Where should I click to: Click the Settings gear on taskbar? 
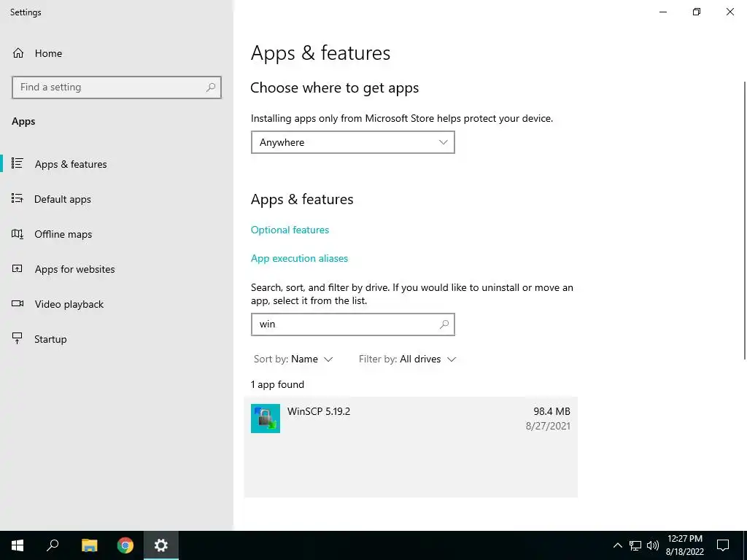[x=161, y=545]
